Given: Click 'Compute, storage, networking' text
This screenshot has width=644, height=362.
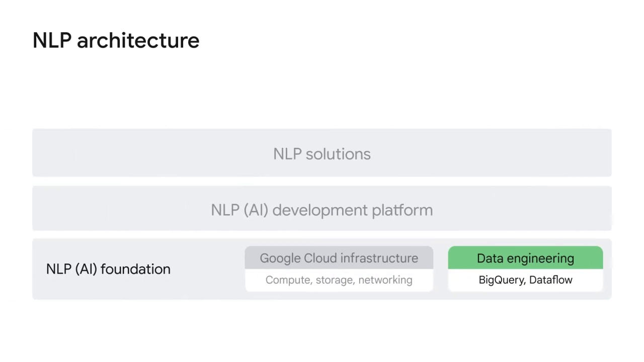Looking at the screenshot, I should click(339, 280).
